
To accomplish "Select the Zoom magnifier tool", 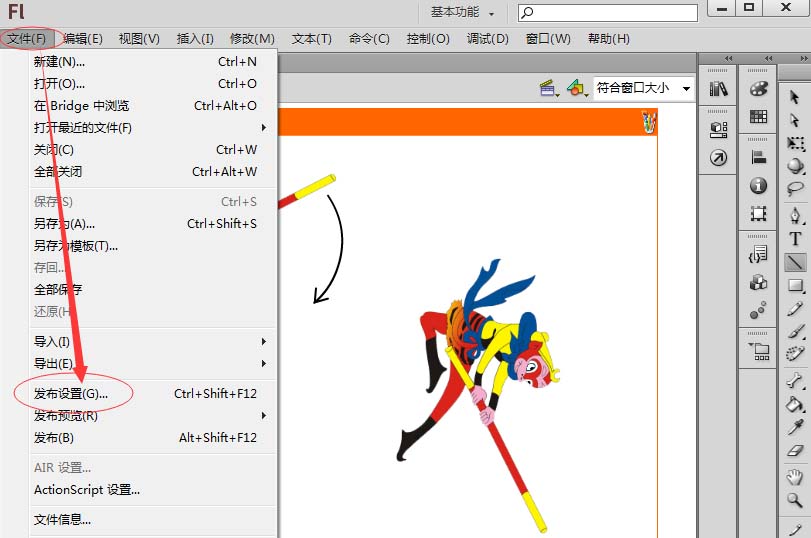I will pos(795,500).
